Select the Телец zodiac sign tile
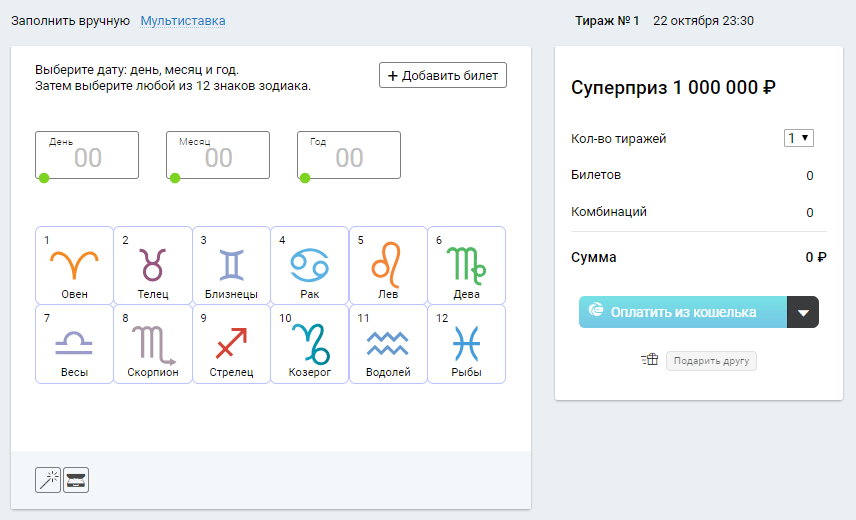856x520 pixels. coord(153,266)
